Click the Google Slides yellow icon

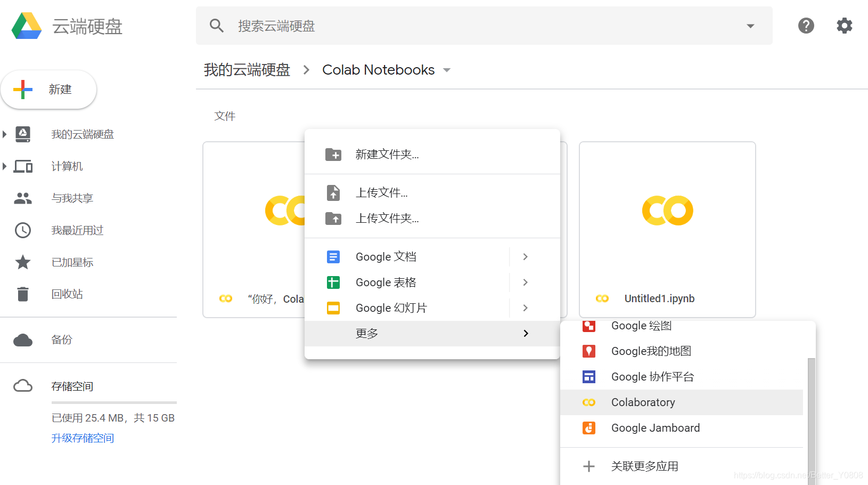[x=333, y=308]
